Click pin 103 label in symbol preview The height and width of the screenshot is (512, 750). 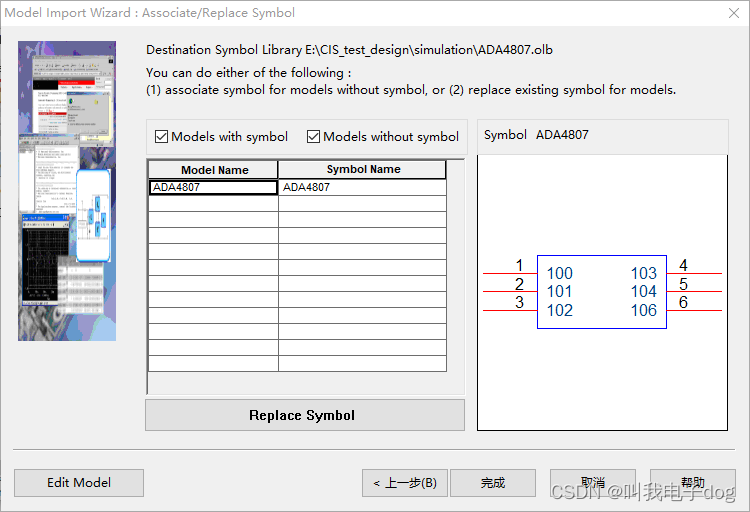(x=644, y=273)
